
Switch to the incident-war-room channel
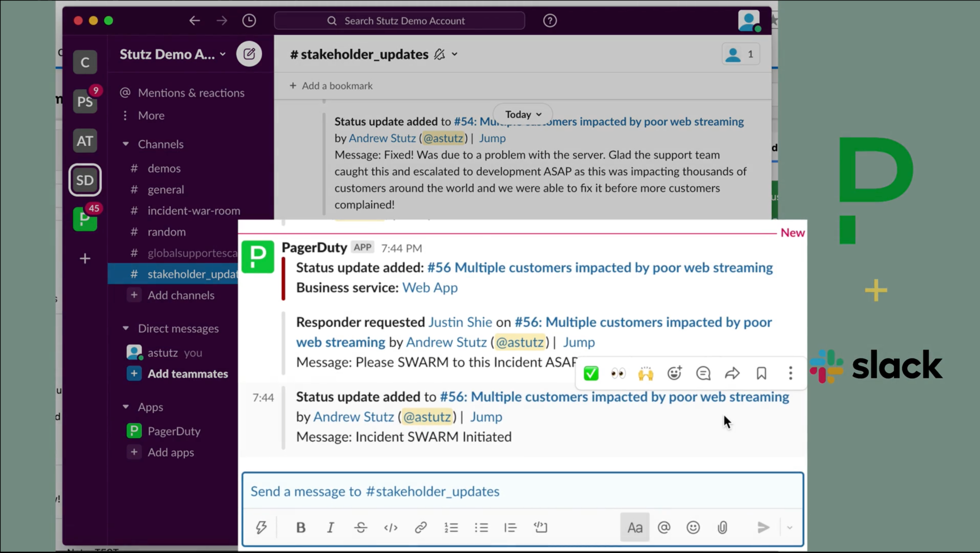[x=193, y=210]
